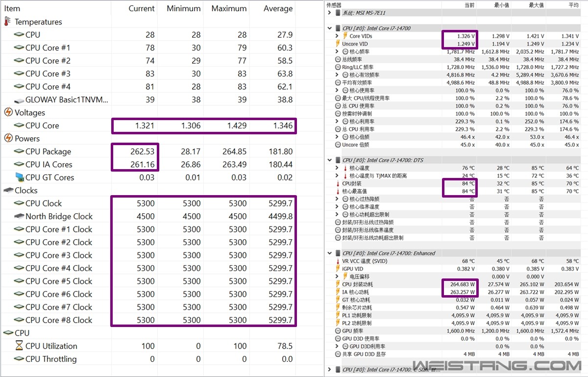Image resolution: width=588 pixels, height=377 pixels.
Task: Expand the 核心有效频率 row
Action: pyautogui.click(x=337, y=75)
